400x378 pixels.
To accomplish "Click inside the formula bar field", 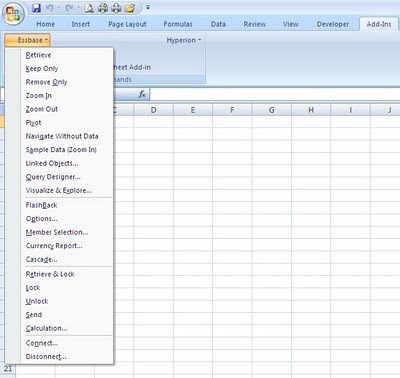I will coord(275,94).
